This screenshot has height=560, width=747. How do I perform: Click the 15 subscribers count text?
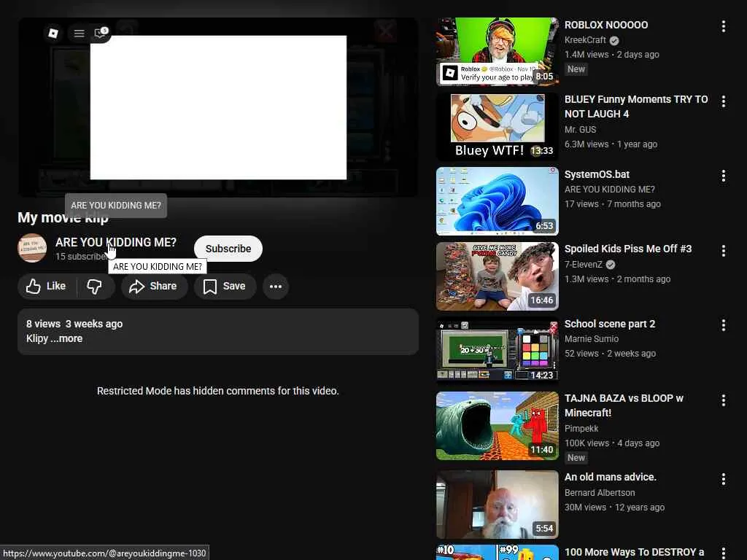pyautogui.click(x=81, y=256)
